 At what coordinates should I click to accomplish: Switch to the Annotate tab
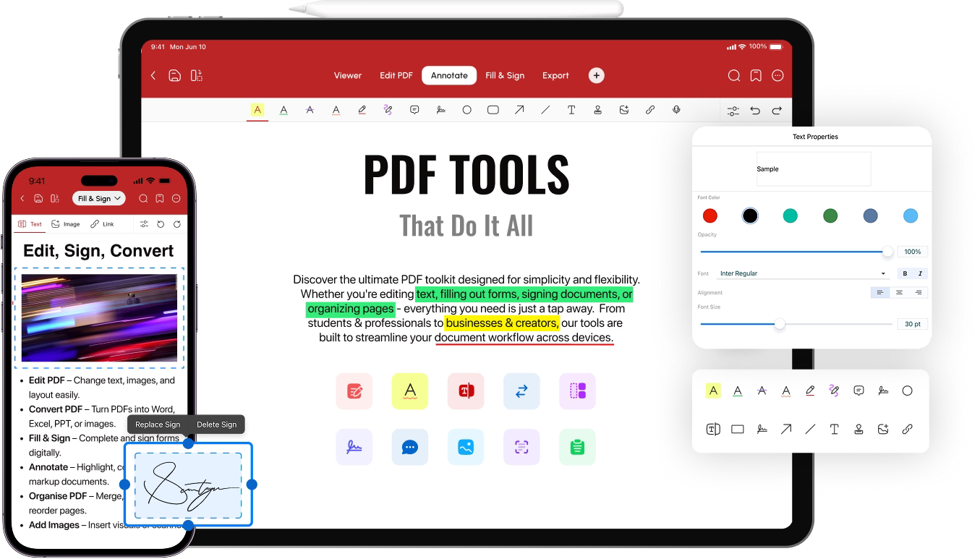[x=448, y=75]
